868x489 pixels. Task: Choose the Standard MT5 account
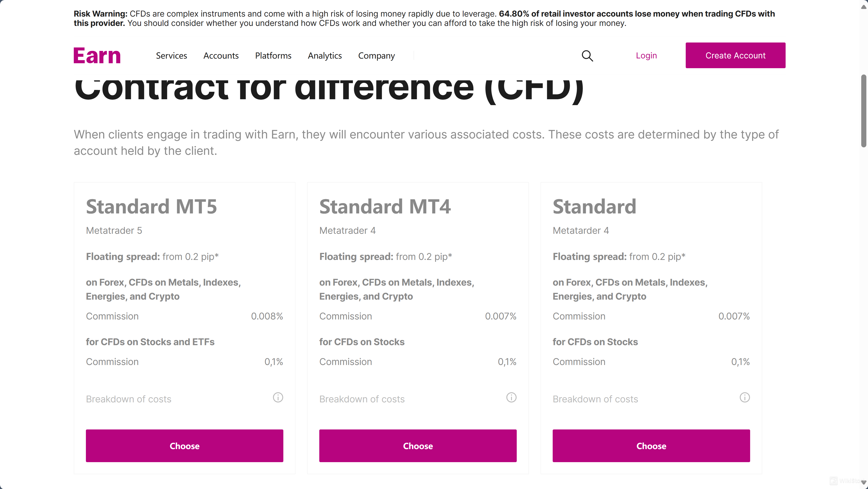pos(184,446)
